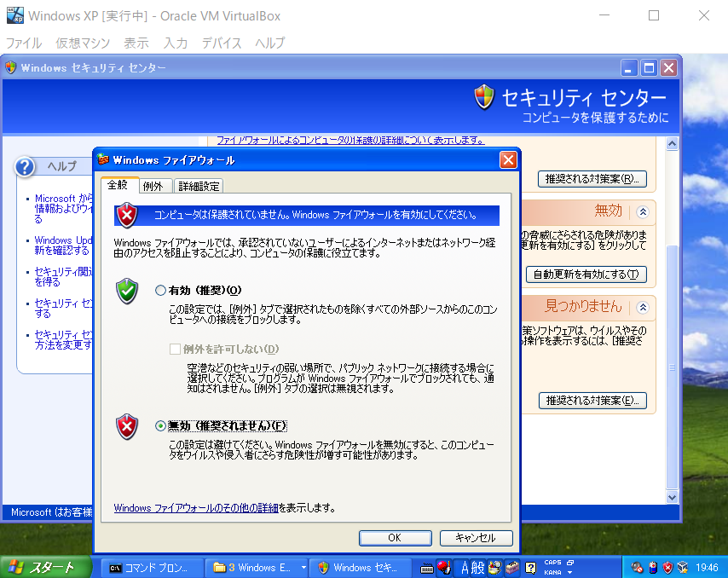Screen dimensions: 728x578
Task: Maximize the Security Center window
Action: pyautogui.click(x=649, y=68)
